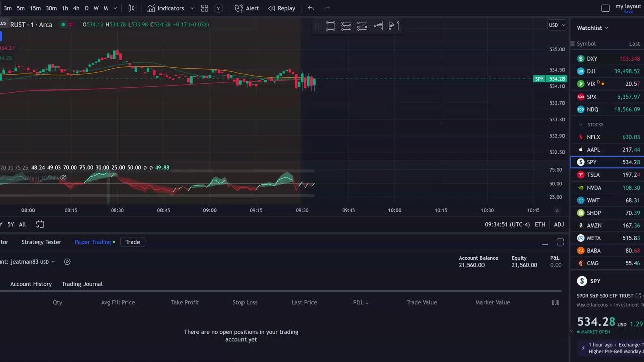Select the 5m timeframe
Image resolution: width=644 pixels, height=362 pixels.
pos(21,8)
